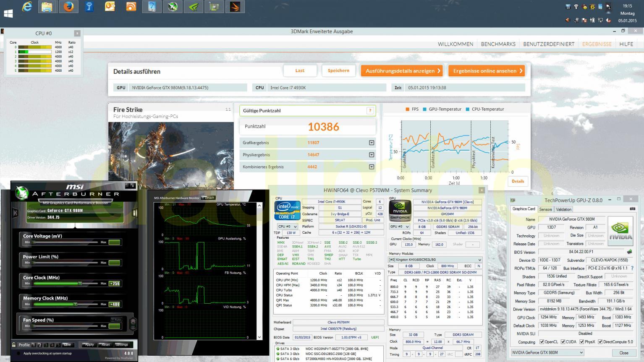Viewport: 644px width, 362px height.
Task: Click the Intel Core i7 logo in HWiNFO
Action: [x=287, y=211]
